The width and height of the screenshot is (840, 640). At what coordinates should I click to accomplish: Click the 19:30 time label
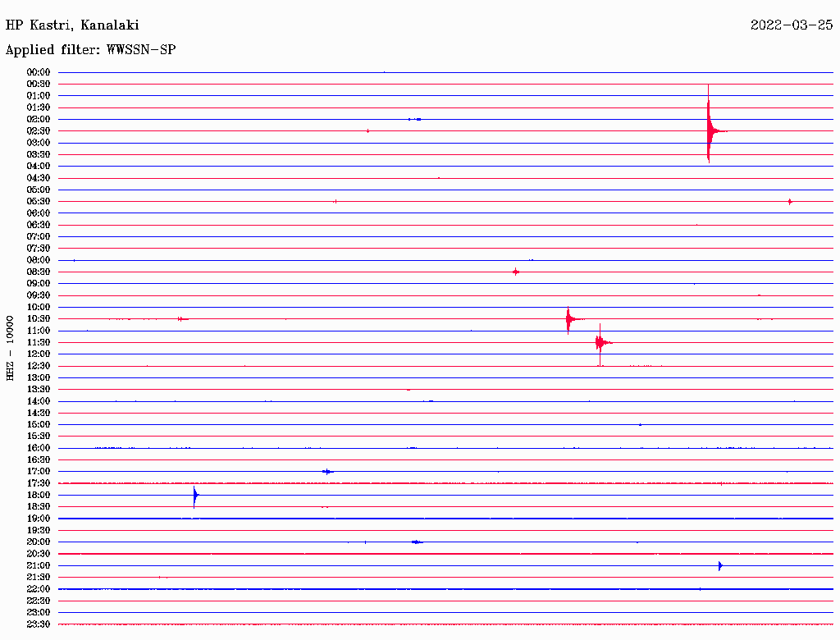coord(39,531)
